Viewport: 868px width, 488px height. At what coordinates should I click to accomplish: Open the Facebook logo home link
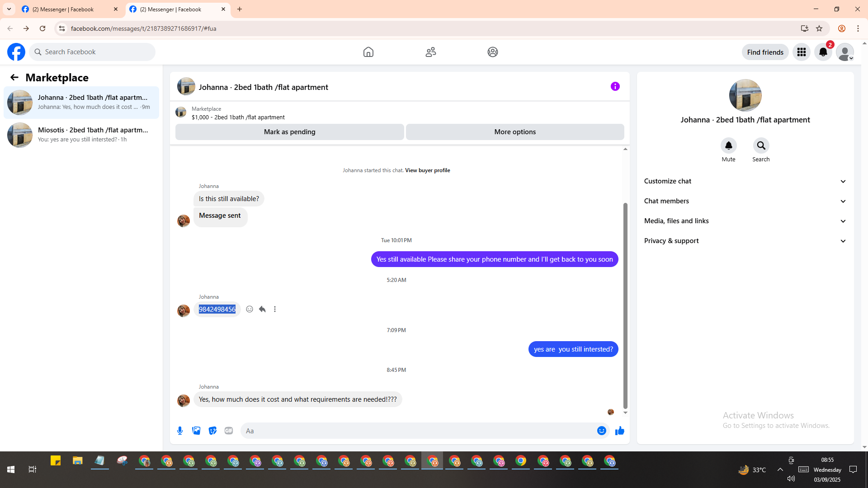coord(16,52)
